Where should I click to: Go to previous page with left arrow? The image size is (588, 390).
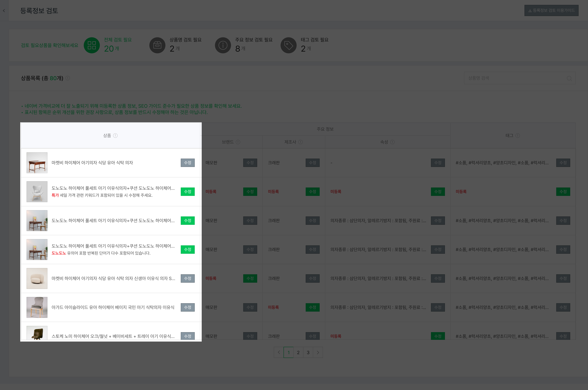click(x=279, y=352)
